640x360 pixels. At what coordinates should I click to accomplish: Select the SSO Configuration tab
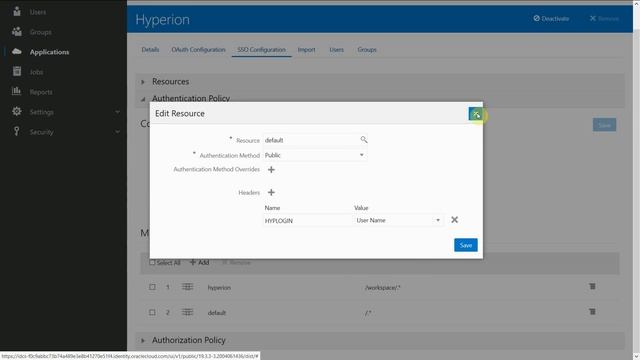tap(261, 49)
